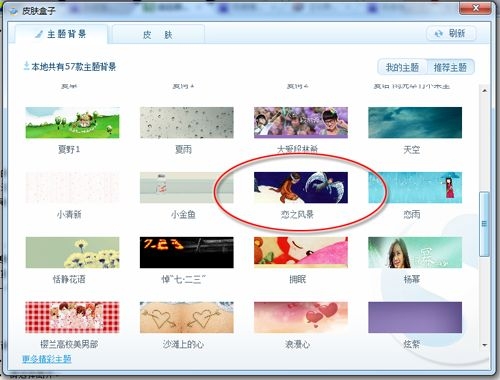The width and height of the screenshot is (500, 380).
Task: Click the 恬静花语 label text
Action: [69, 279]
